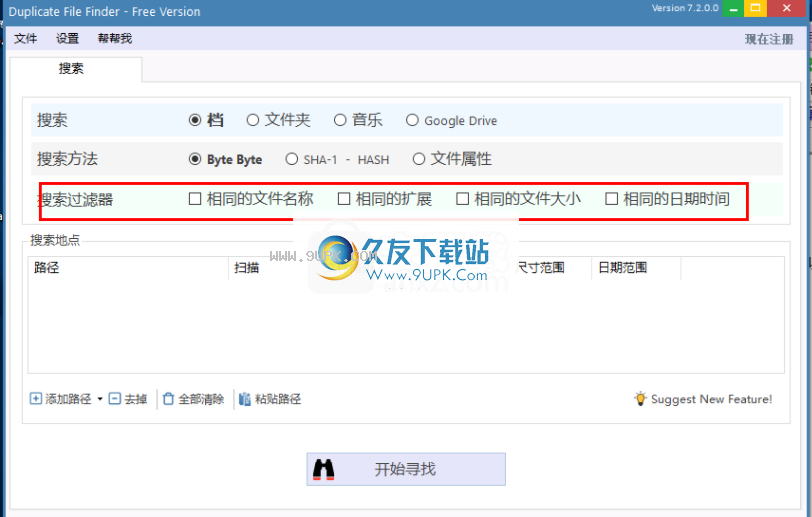Click the 开始寻找 button label
This screenshot has height=517, width=812.
[x=405, y=469]
